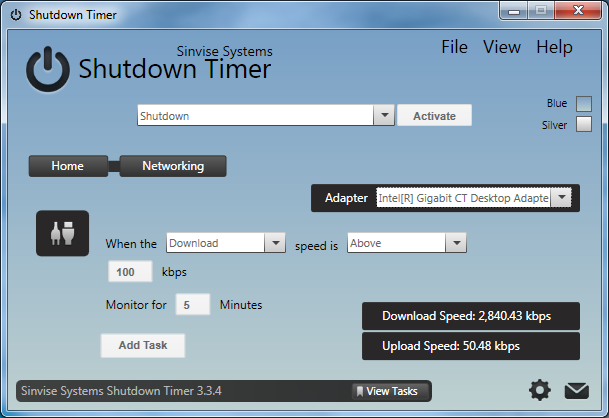The height and width of the screenshot is (418, 609).
Task: Expand the Above condition dropdown
Action: pyautogui.click(x=456, y=243)
